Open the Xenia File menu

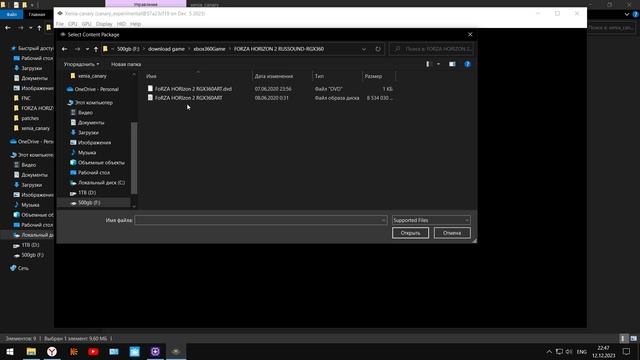tap(60, 24)
